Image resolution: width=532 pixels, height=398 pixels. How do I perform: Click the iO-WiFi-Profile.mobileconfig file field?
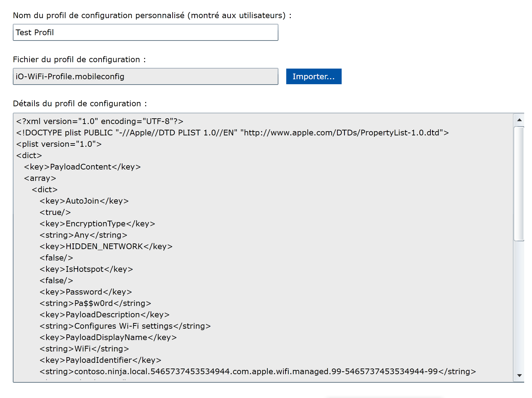pos(145,76)
